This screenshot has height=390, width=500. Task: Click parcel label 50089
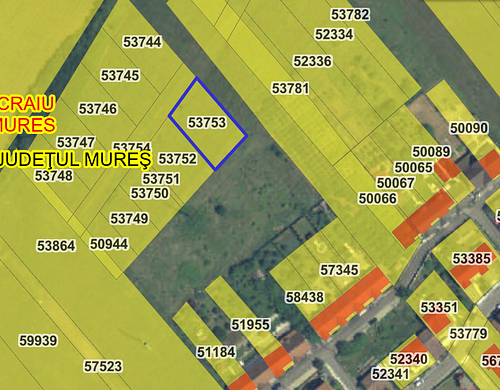coord(432,152)
